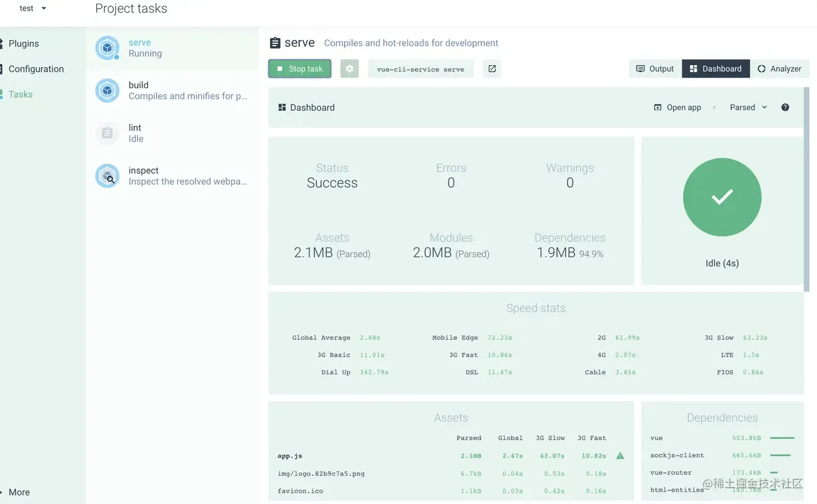Screen dimensions: 817x504
Task: Click the build task icon
Action: [107, 91]
